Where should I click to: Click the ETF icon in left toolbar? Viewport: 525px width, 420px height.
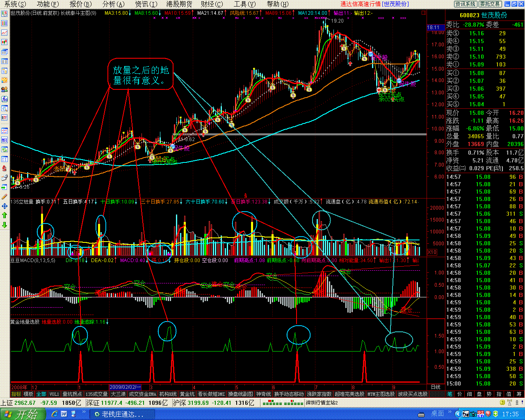5,118
